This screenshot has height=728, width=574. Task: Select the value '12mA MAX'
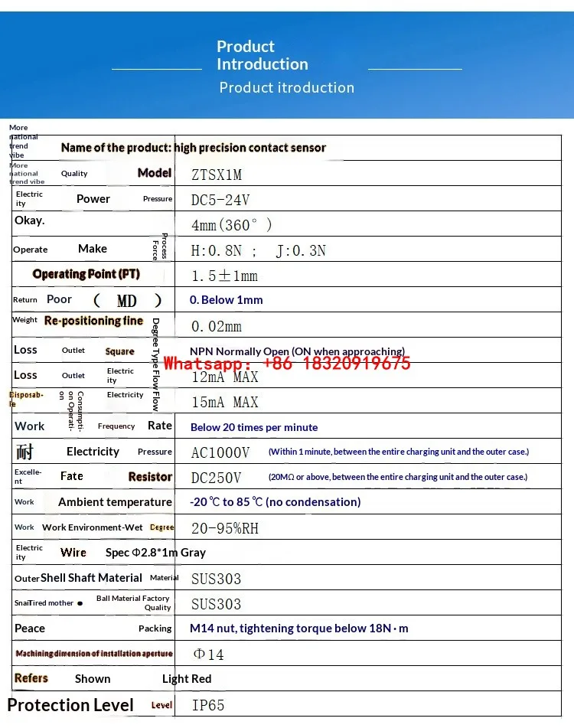(x=225, y=377)
